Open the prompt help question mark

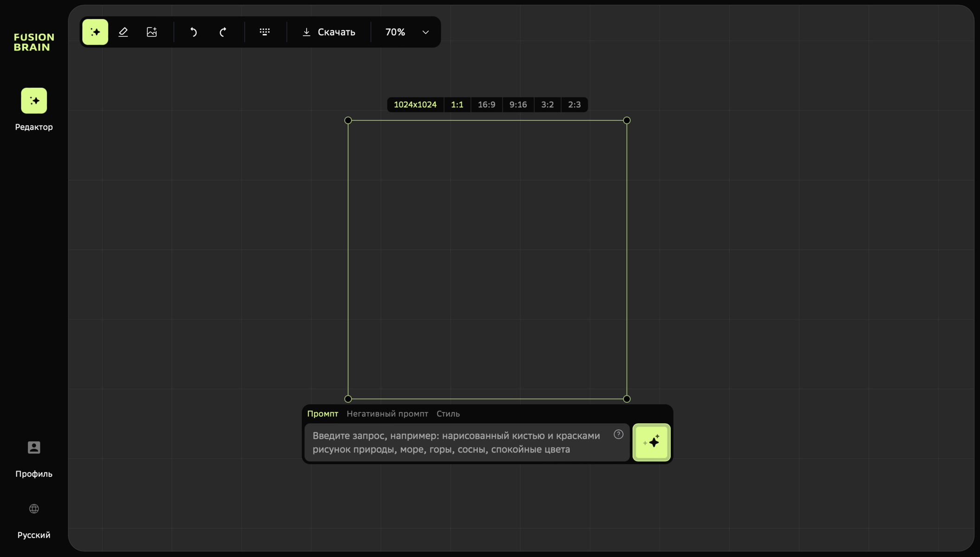[x=618, y=434]
